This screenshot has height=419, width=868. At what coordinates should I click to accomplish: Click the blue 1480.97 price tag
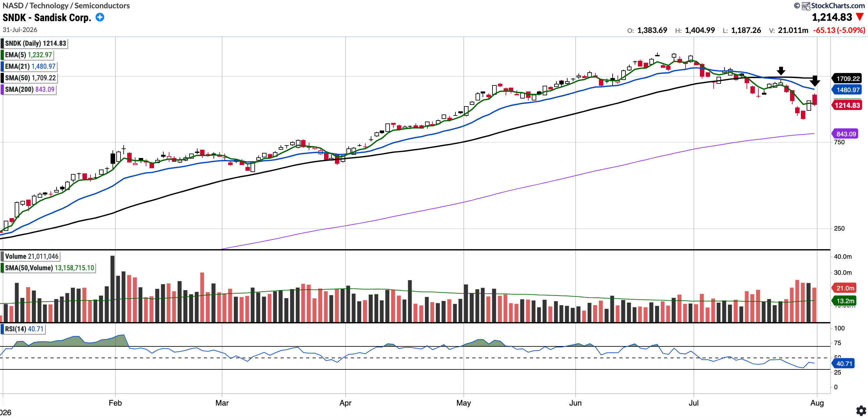[x=847, y=90]
